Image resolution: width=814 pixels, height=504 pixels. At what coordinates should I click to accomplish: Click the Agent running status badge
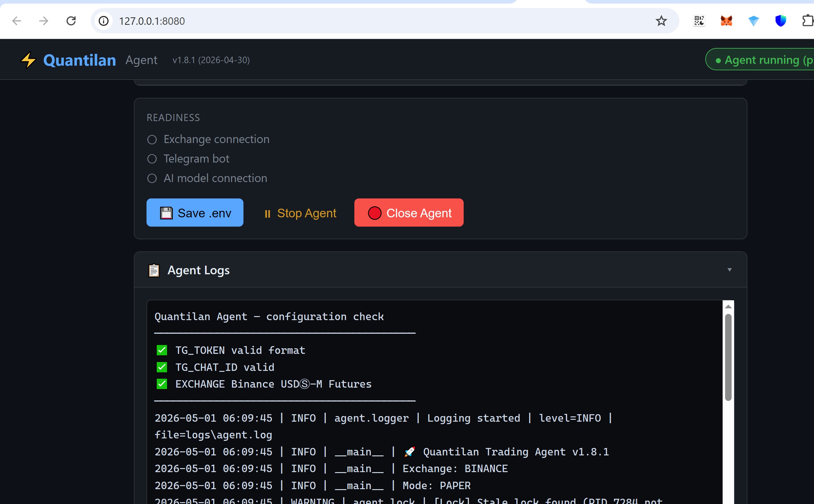(760, 60)
